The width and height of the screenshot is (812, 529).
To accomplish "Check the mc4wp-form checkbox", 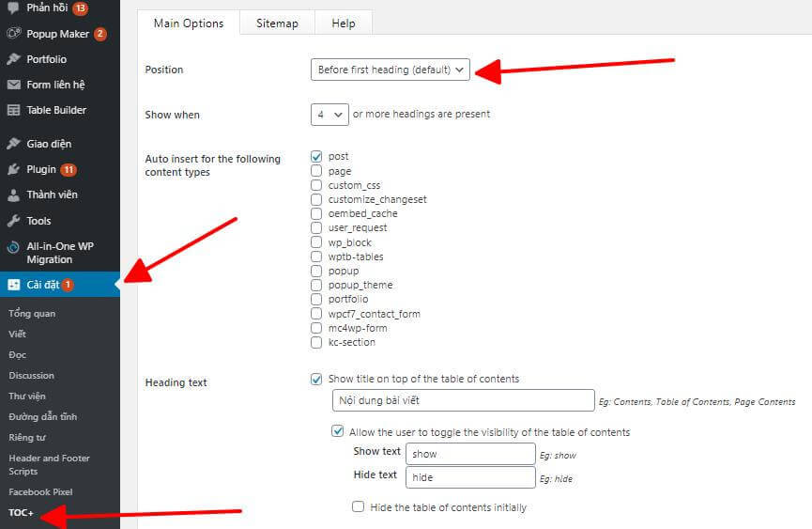I will pyautogui.click(x=316, y=328).
